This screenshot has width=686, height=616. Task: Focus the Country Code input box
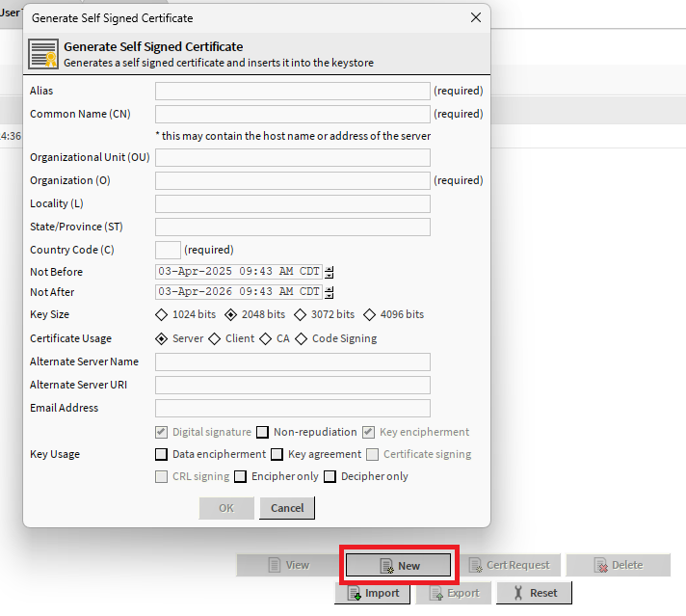click(x=168, y=250)
